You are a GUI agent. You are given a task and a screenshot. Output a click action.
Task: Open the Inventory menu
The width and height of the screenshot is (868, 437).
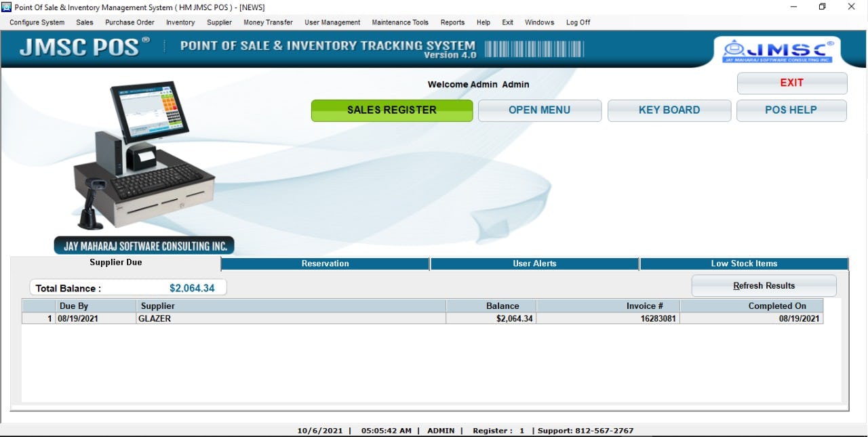180,22
